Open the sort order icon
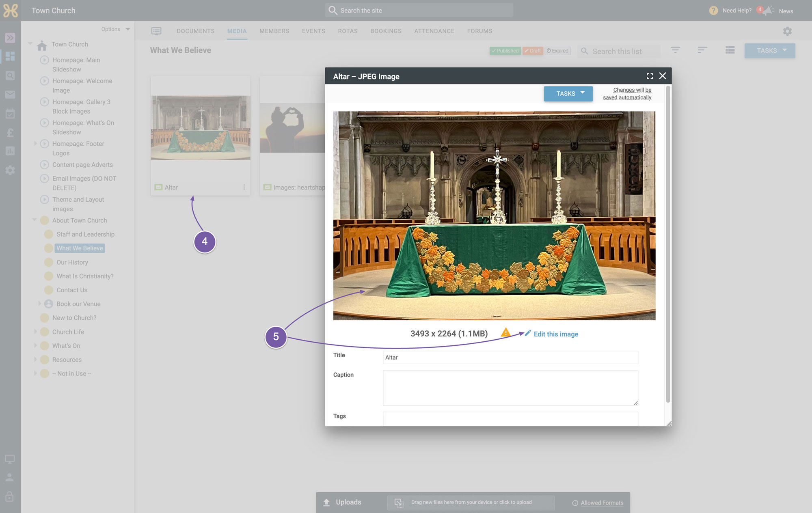The image size is (812, 513). point(702,50)
